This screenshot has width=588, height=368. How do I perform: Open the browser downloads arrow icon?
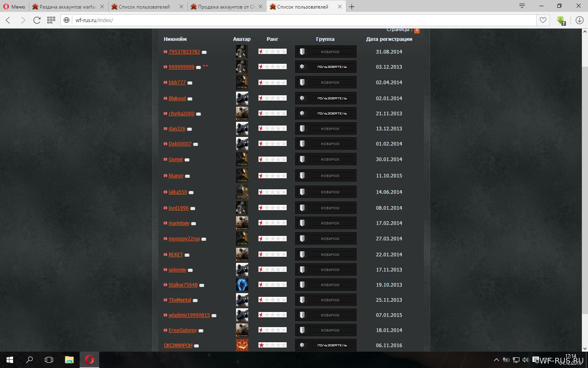(x=579, y=20)
